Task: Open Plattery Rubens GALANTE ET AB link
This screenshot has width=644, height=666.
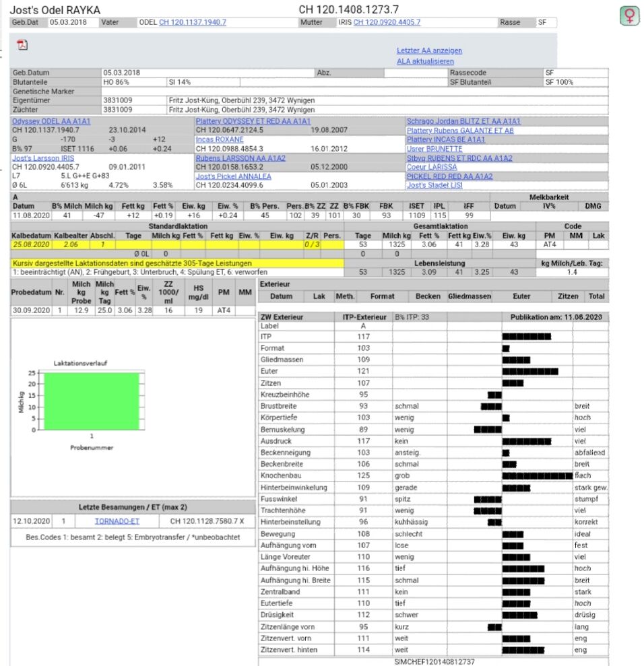Action: [459, 131]
